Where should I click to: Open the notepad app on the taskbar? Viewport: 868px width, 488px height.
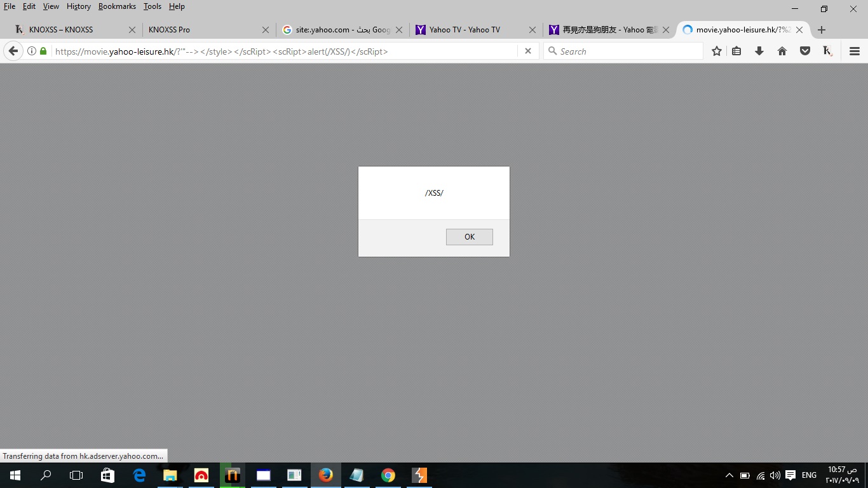coord(357,475)
